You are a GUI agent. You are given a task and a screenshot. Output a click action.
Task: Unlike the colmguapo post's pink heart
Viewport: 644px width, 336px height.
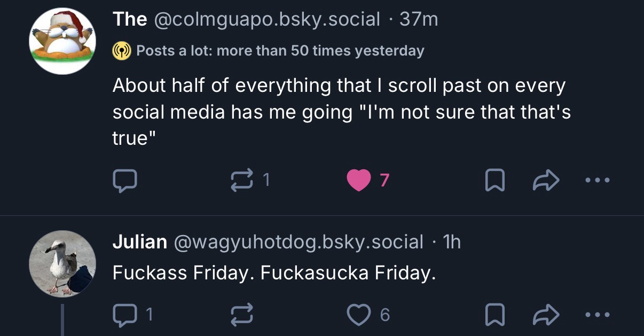pos(358,181)
